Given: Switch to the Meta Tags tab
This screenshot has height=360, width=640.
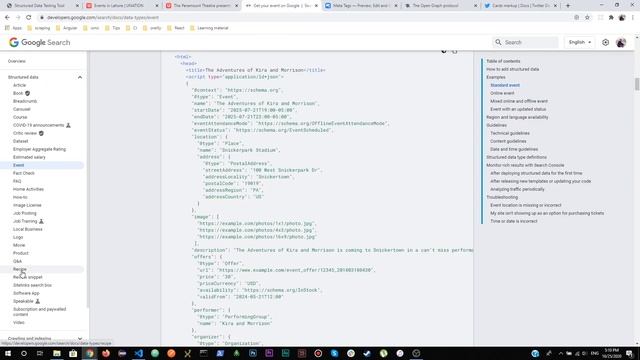Looking at the screenshot, I should (360, 6).
